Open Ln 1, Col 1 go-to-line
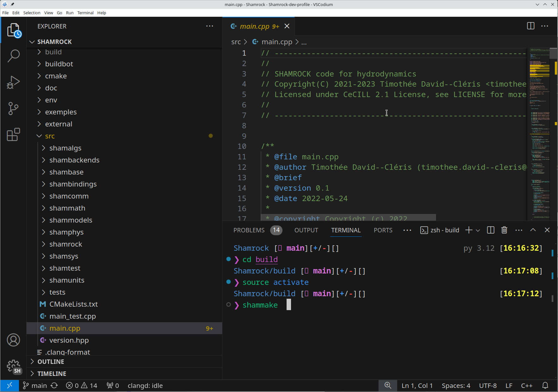The image size is (558, 392). [417, 386]
